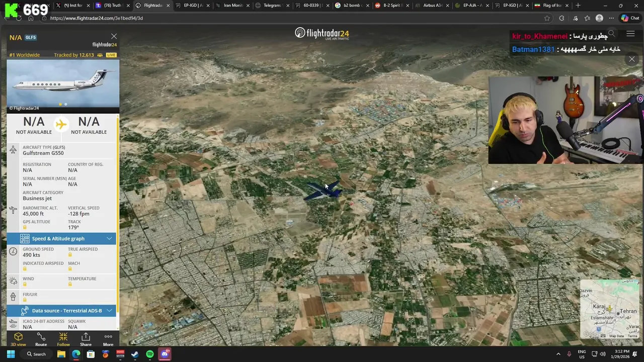Open the volume control in system tray
The image size is (644, 362).
click(x=603, y=354)
